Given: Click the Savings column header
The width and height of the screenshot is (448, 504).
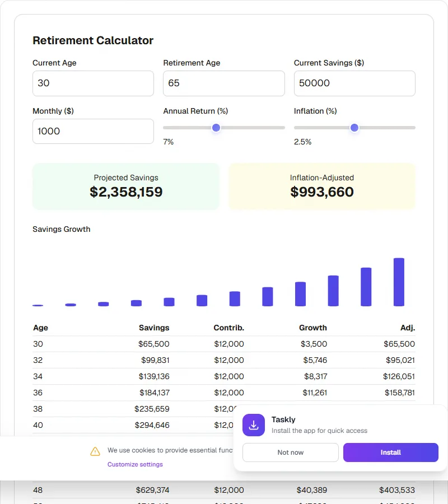Looking at the screenshot, I should (154, 328).
